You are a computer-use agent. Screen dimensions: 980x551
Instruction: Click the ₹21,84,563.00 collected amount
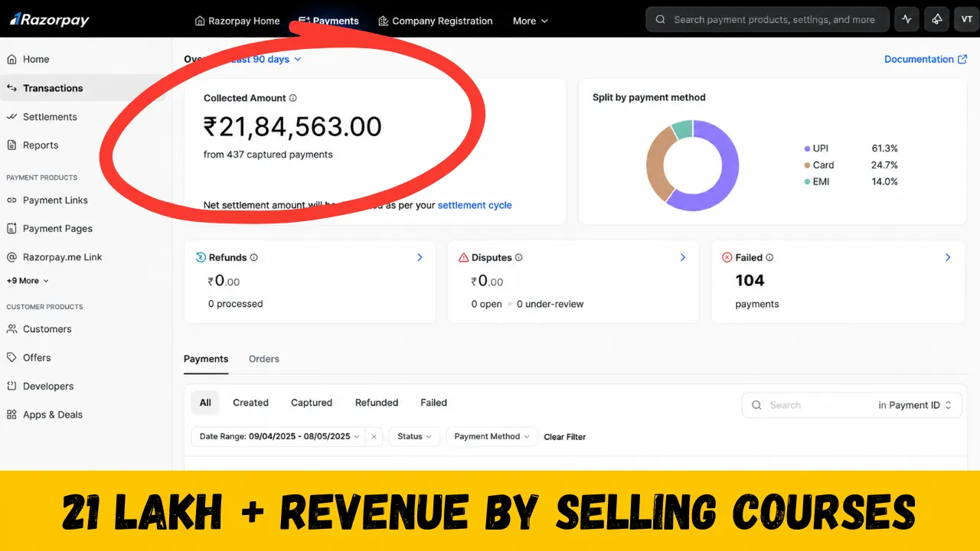coord(292,127)
